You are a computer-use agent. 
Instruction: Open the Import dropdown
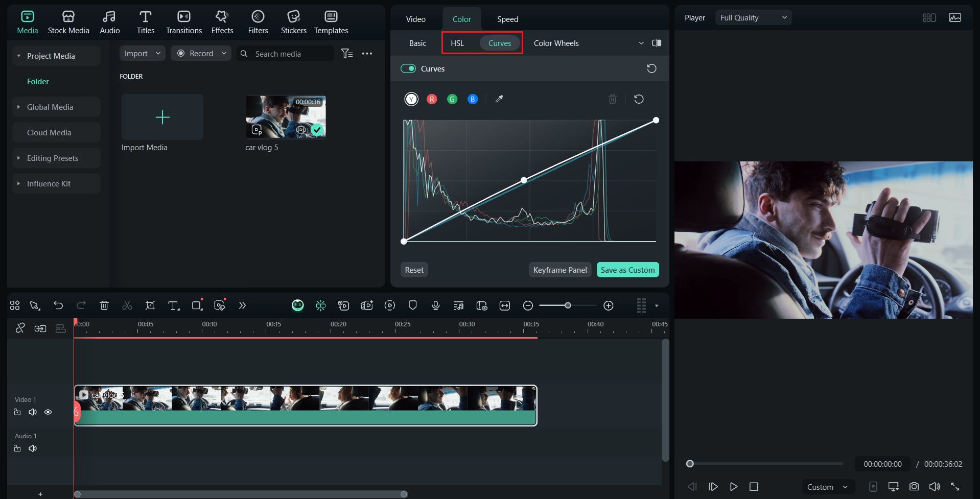point(143,53)
